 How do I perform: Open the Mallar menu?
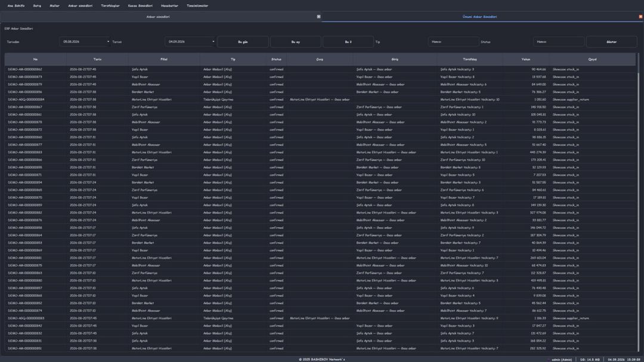55,6
